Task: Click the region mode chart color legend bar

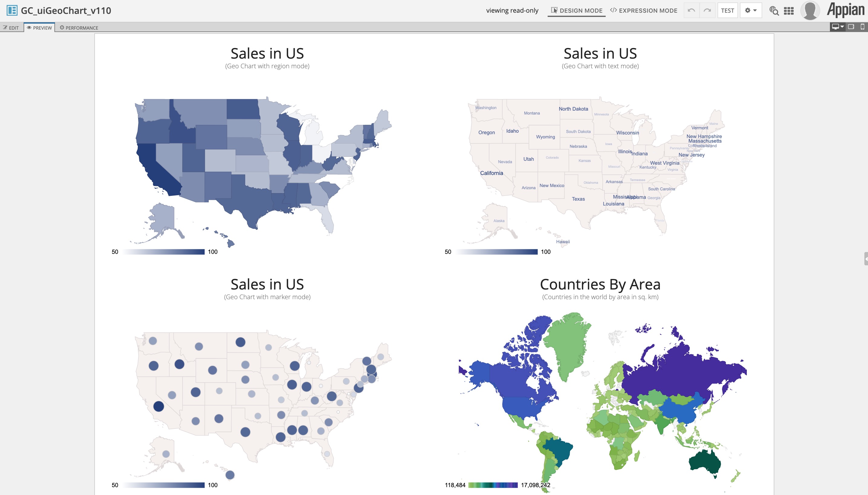Action: click(x=164, y=251)
